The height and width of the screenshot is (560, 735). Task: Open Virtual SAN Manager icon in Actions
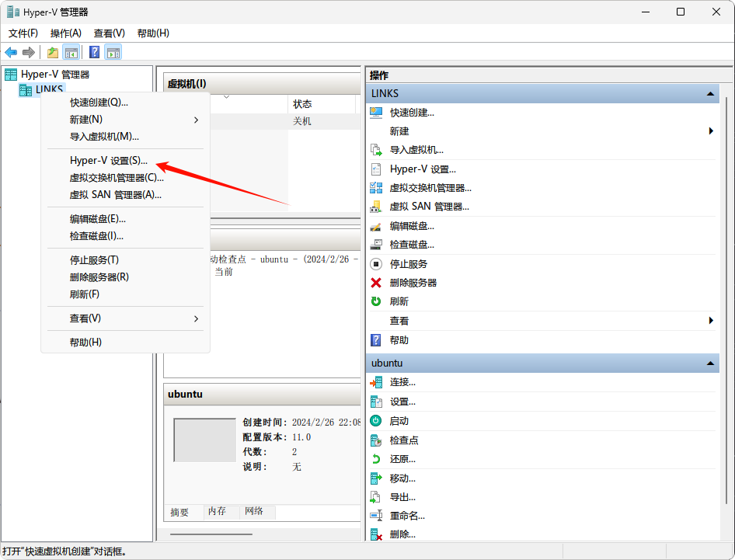pyautogui.click(x=376, y=207)
